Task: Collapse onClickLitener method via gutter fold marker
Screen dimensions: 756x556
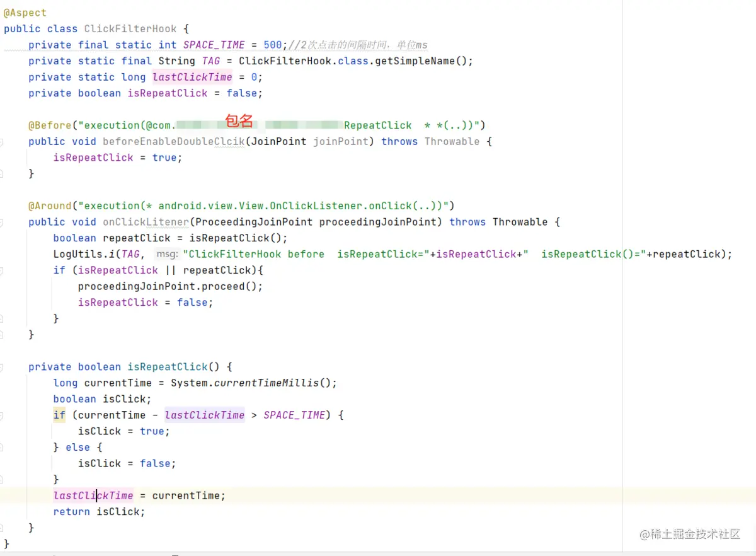Action: tap(2, 223)
